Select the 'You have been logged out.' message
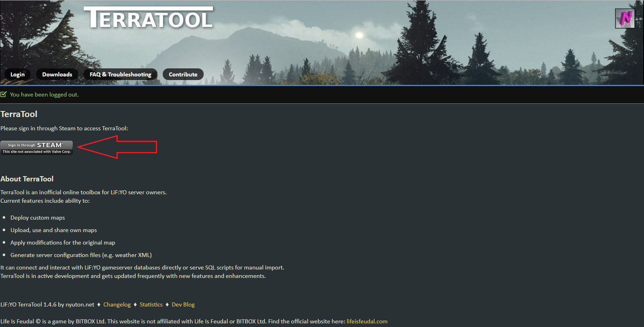The width and height of the screenshot is (644, 327). (x=44, y=95)
